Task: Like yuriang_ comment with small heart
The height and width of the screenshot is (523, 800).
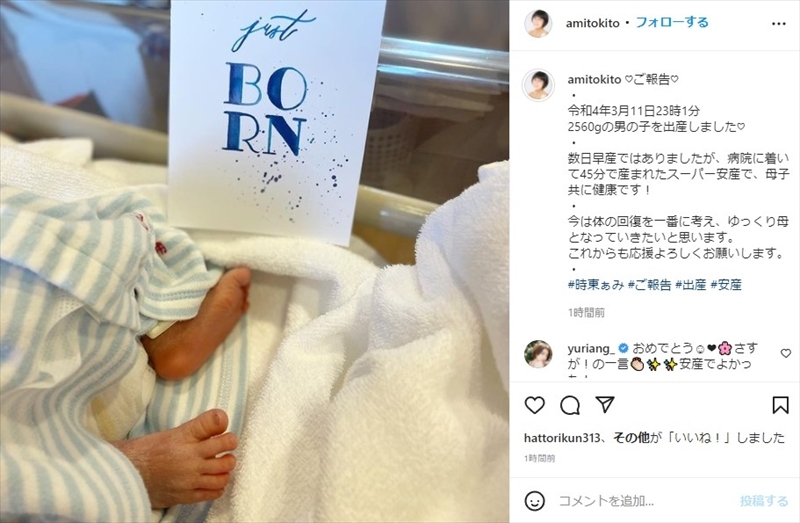Action: [786, 353]
